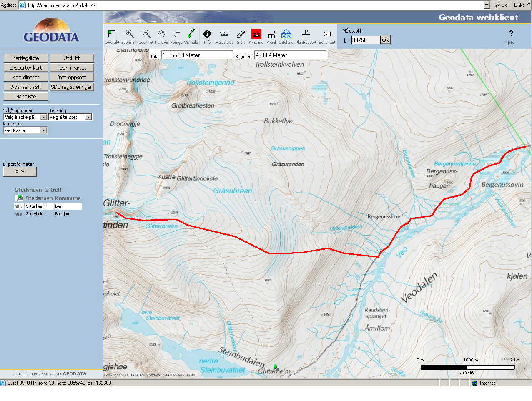
Task: Click the Send kart envelope icon
Action: point(327,34)
